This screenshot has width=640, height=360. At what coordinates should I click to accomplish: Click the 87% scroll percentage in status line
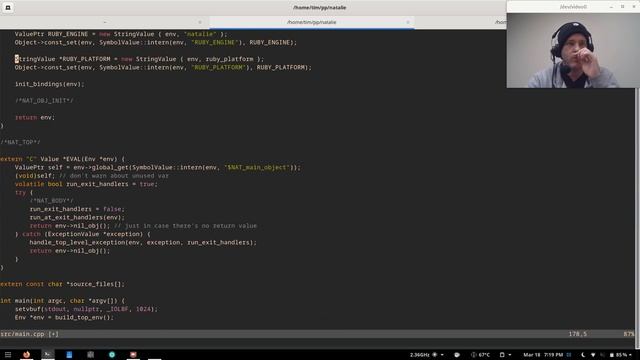point(629,334)
